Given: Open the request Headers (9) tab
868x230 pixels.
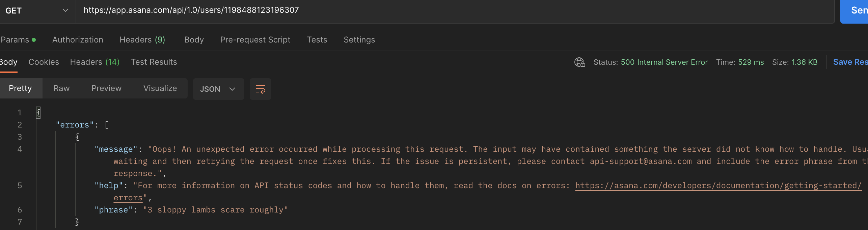Looking at the screenshot, I should pos(142,40).
